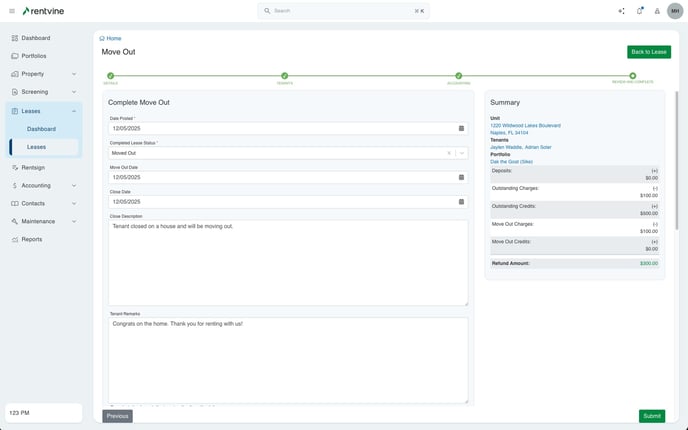Open Dashboard under the Leases menu
This screenshot has width=688, height=430.
click(41, 129)
